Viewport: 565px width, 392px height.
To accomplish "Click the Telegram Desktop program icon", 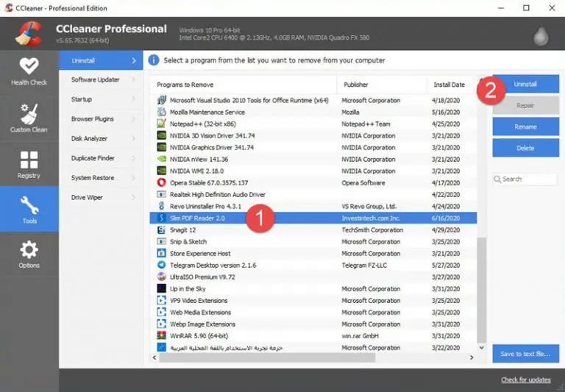I will (x=161, y=265).
